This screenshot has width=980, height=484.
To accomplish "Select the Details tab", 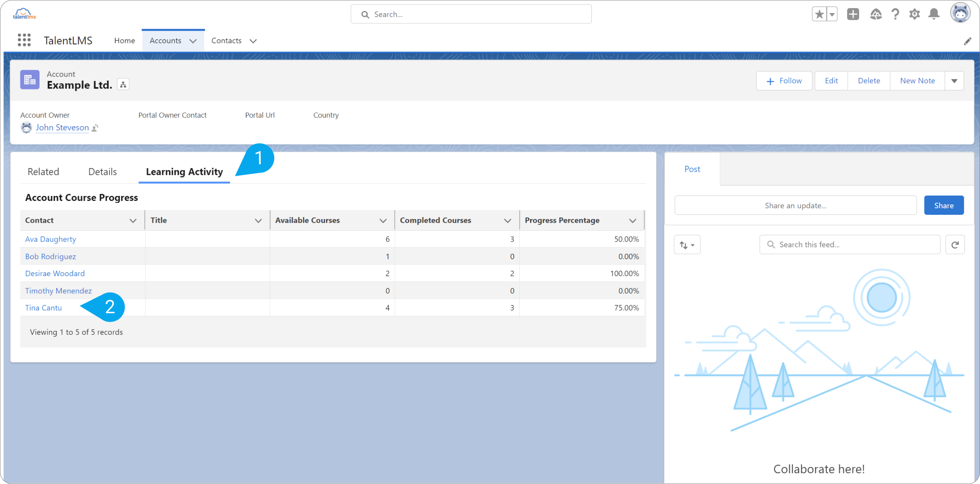I will tap(102, 172).
